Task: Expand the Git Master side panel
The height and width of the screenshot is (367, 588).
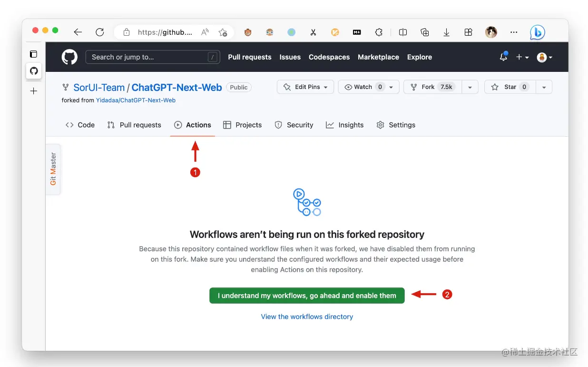Action: coord(53,169)
